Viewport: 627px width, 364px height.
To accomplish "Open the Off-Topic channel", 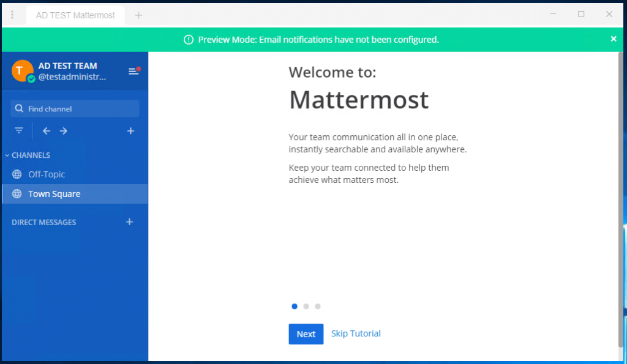I will click(75, 174).
